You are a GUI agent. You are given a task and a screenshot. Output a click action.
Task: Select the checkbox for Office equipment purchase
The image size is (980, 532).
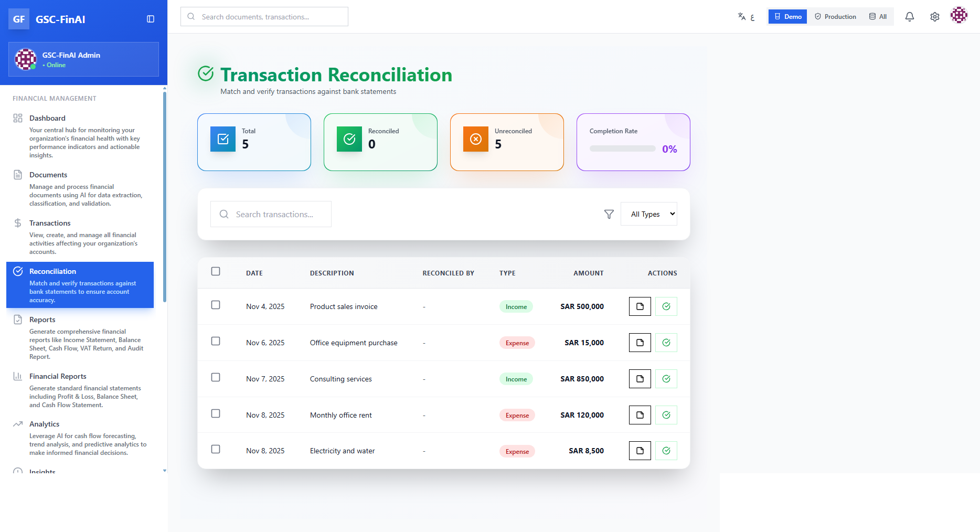coord(216,341)
